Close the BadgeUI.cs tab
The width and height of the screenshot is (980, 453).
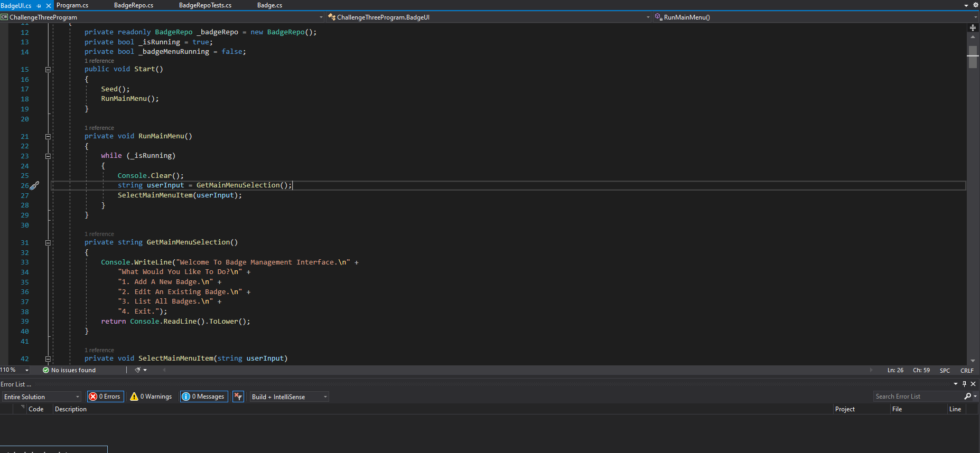point(49,6)
